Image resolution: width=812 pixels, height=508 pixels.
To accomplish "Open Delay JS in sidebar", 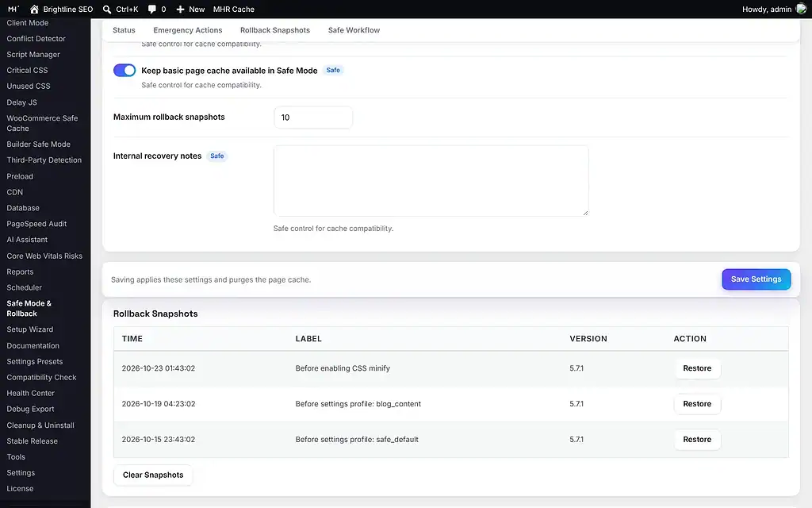I will 21,102.
